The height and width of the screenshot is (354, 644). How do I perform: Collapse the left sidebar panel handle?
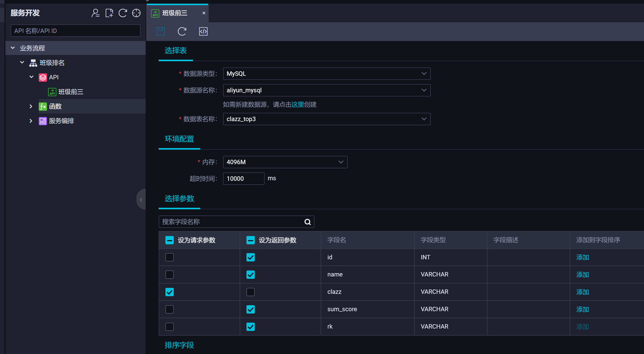click(x=141, y=199)
